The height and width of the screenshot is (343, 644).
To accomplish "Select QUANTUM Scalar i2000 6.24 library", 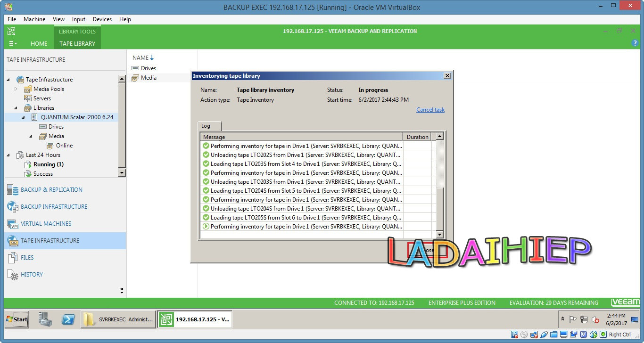I will [77, 117].
